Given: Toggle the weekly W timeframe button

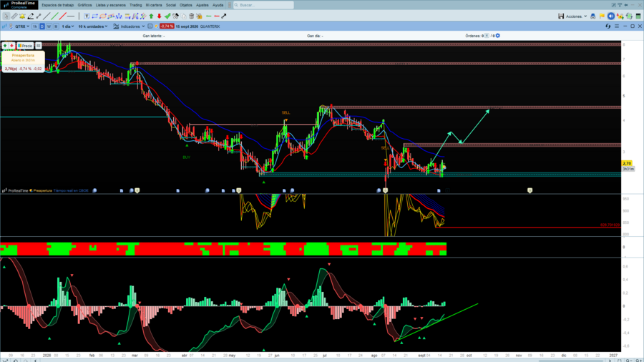Looking at the screenshot, I should [49, 26].
